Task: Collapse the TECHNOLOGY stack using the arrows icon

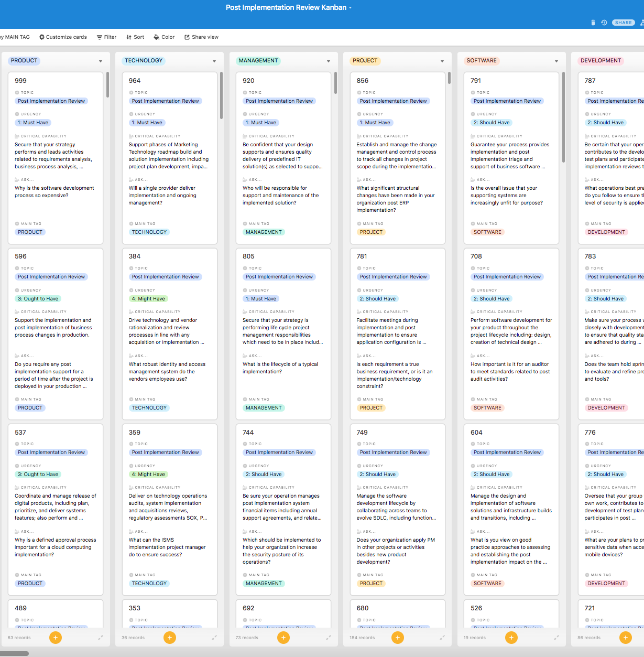Action: pyautogui.click(x=214, y=638)
